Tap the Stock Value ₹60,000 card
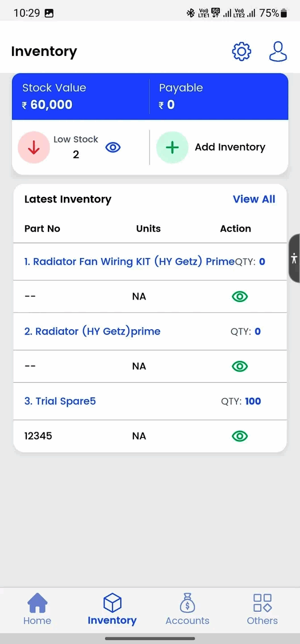 pyautogui.click(x=80, y=97)
